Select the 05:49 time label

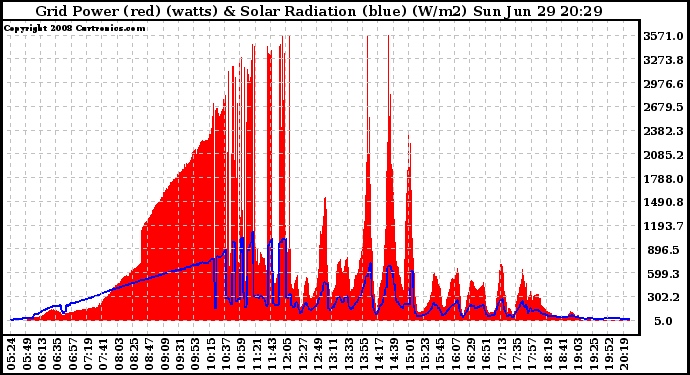pos(26,353)
